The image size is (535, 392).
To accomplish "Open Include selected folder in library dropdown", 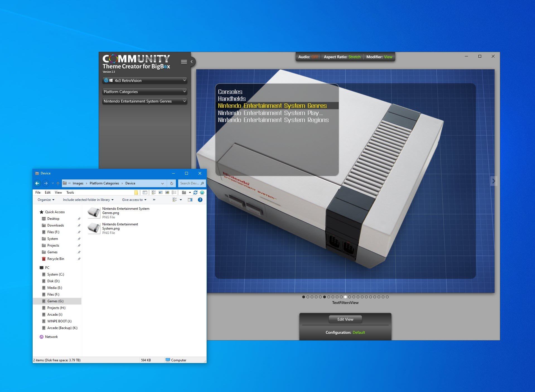I will click(88, 200).
